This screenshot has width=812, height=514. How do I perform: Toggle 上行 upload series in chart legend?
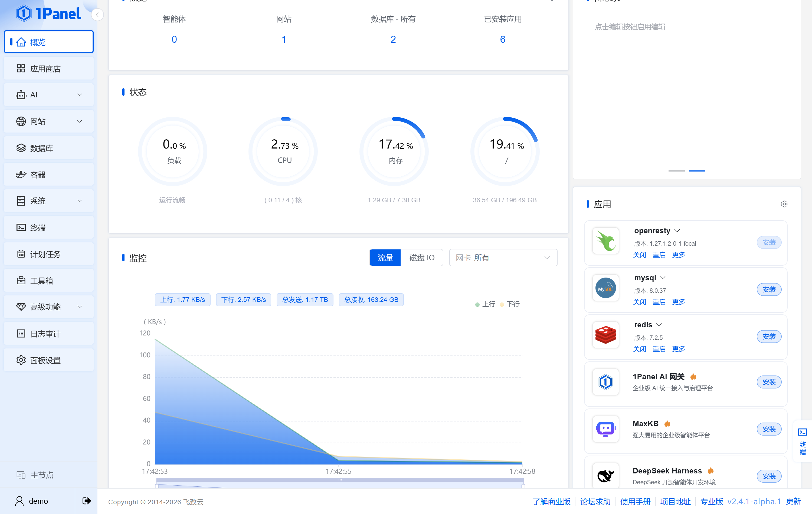[485, 304]
